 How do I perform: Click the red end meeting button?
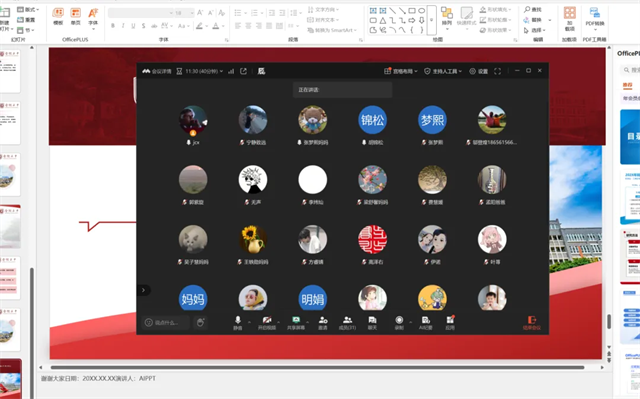tap(532, 322)
